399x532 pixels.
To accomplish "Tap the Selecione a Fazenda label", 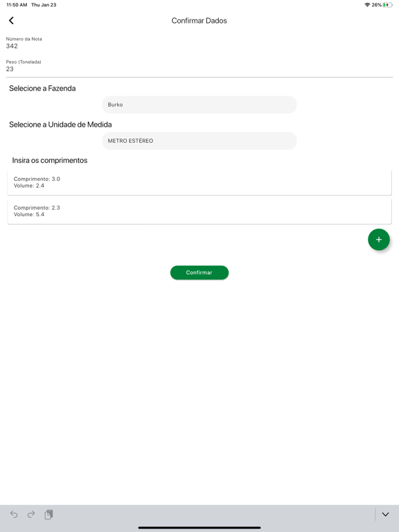I will click(x=42, y=88).
